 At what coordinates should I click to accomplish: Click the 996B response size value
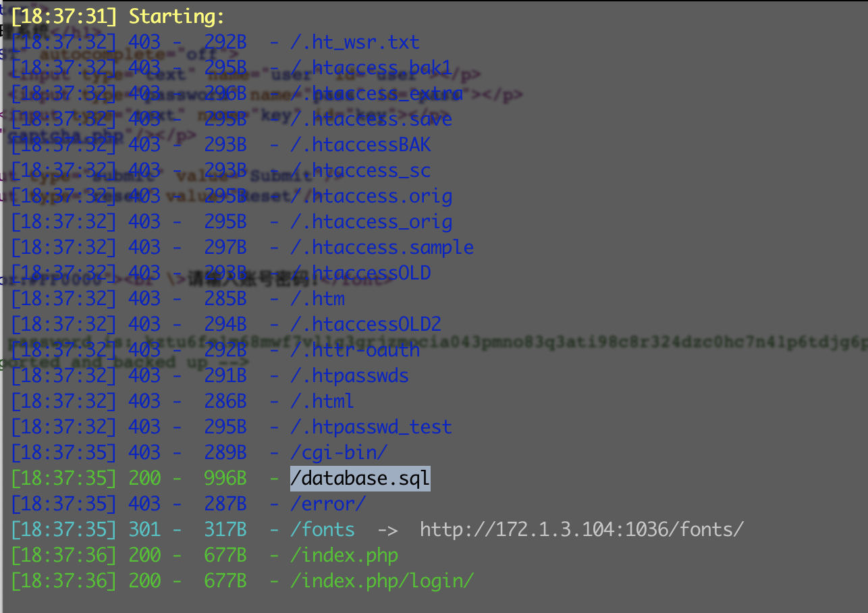pos(225,479)
